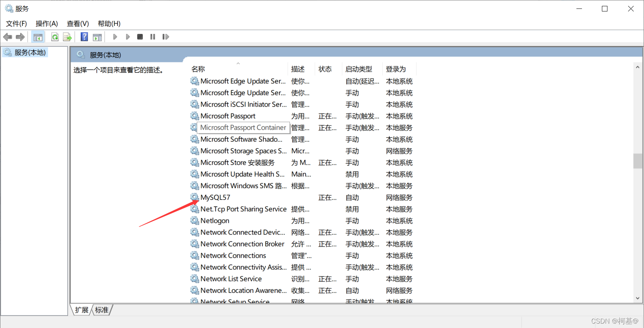This screenshot has height=328, width=644.
Task: Click the Services app icon in title bar
Action: pos(9,8)
